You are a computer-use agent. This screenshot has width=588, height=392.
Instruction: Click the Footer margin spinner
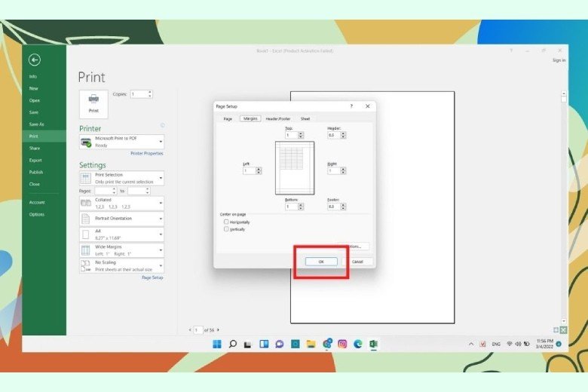[343, 207]
